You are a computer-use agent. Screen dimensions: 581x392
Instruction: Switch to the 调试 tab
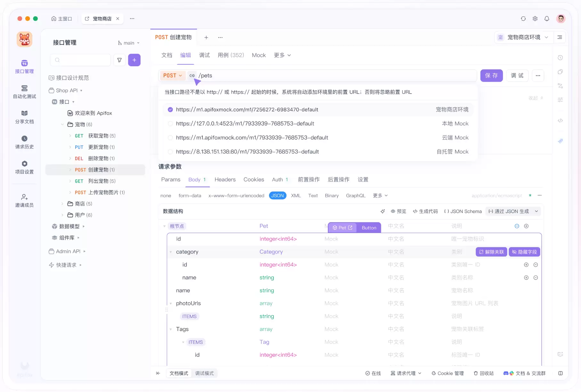pyautogui.click(x=204, y=55)
